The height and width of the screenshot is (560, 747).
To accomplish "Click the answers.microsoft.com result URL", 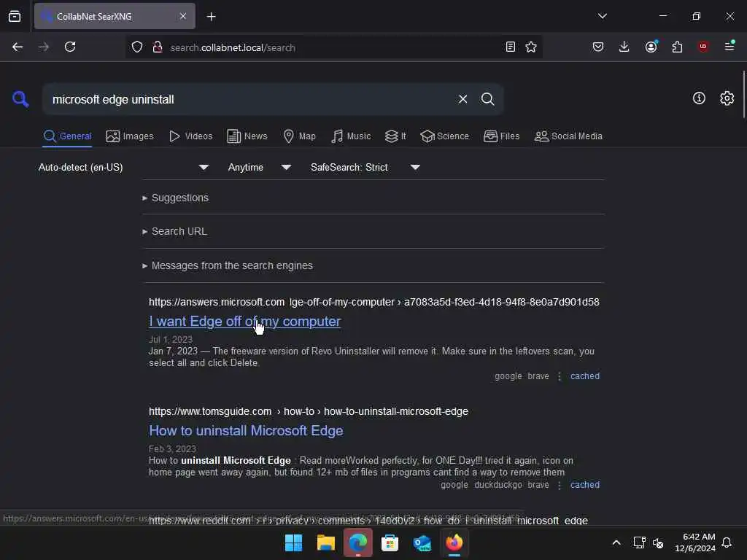I will click(x=374, y=303).
